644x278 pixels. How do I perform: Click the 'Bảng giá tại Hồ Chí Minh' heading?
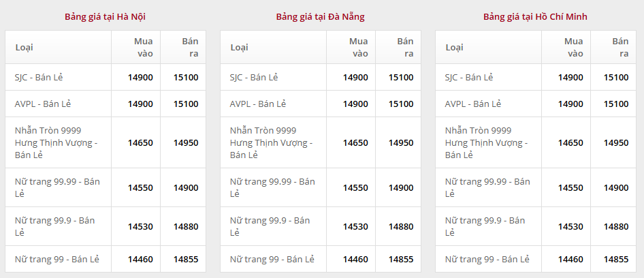pyautogui.click(x=535, y=16)
